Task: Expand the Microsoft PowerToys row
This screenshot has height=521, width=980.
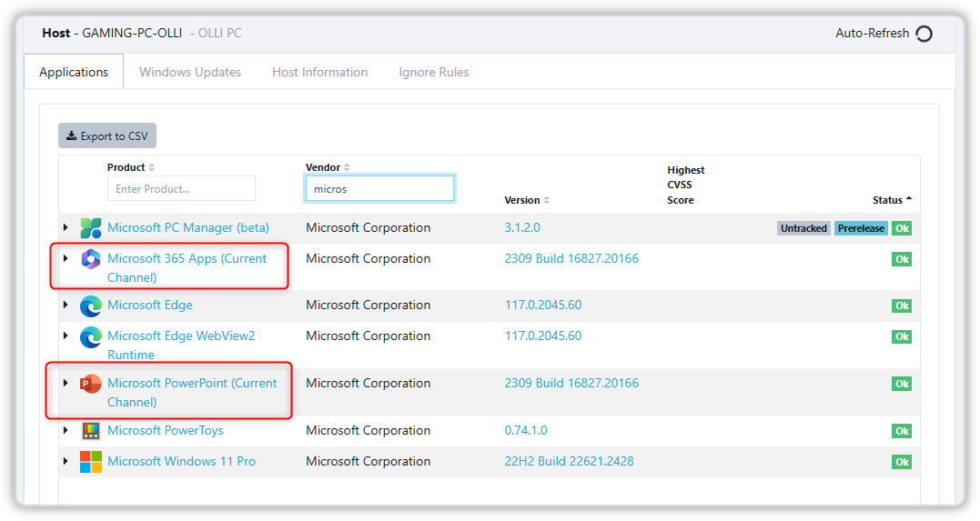Action: [x=65, y=430]
